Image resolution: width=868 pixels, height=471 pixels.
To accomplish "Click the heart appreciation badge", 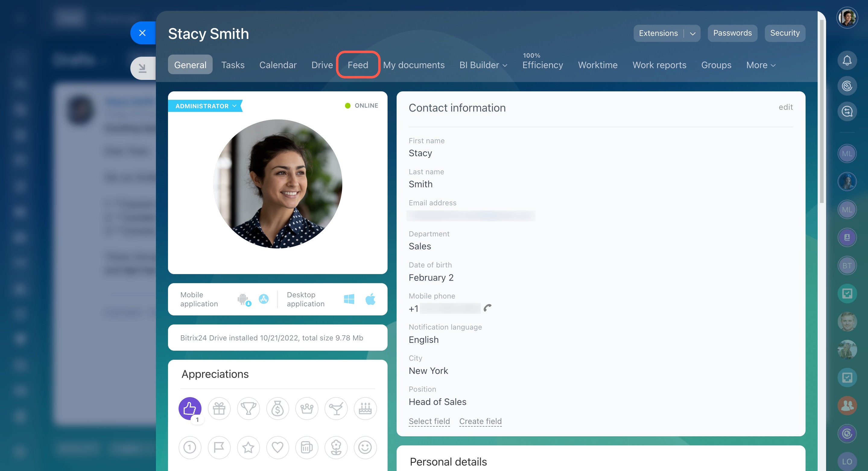I will tap(277, 447).
